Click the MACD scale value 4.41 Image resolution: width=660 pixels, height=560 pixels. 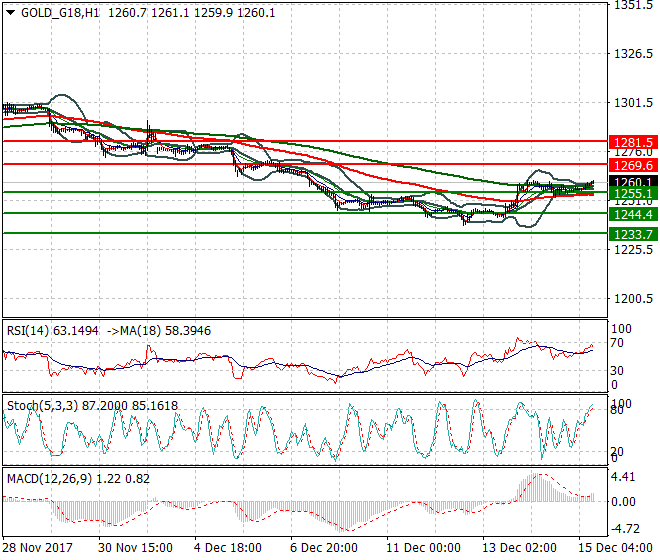[623, 477]
